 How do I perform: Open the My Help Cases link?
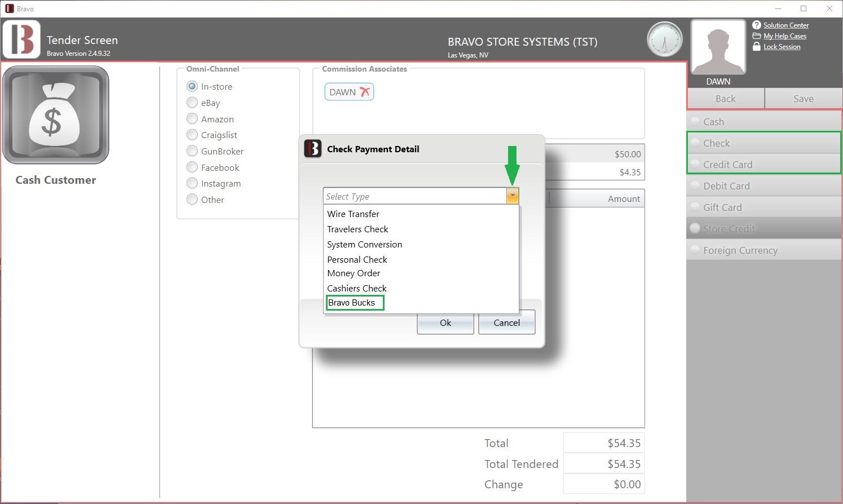point(785,36)
